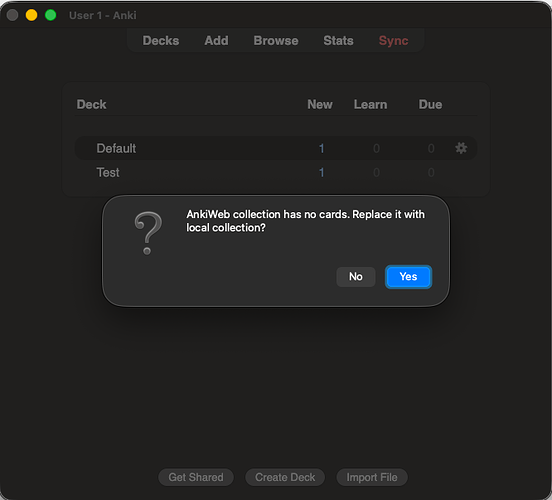Click Get Shared button
552x500 pixels.
(196, 477)
